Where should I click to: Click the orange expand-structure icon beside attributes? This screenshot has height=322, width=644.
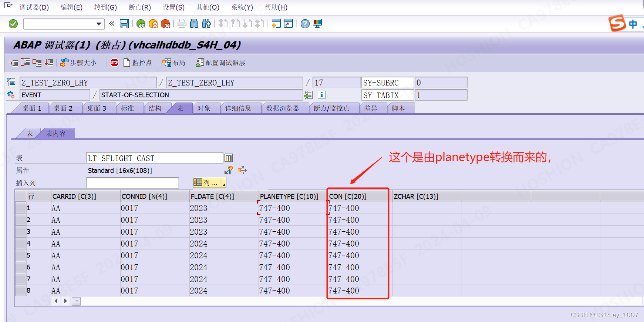pos(242,170)
